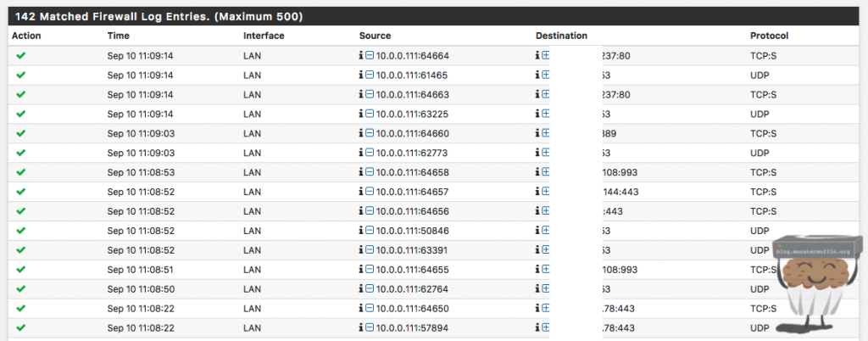Click minus icon beside 10.0.0.111:64650
Image resolution: width=868 pixels, height=341 pixels.
(x=370, y=309)
